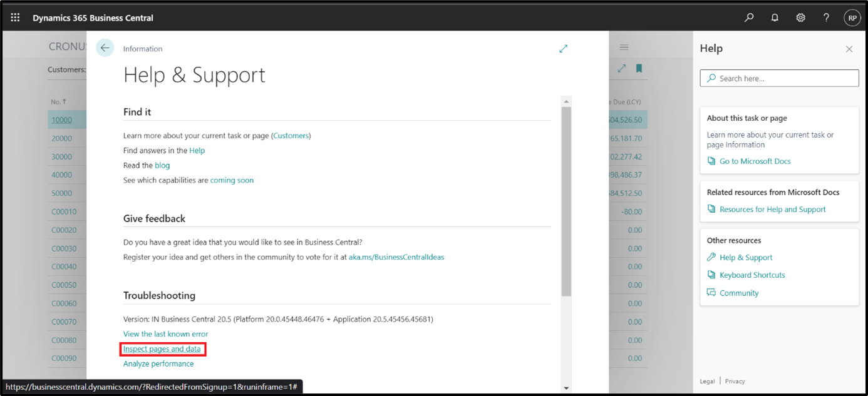
Task: Select customer row 20000
Action: (61, 138)
